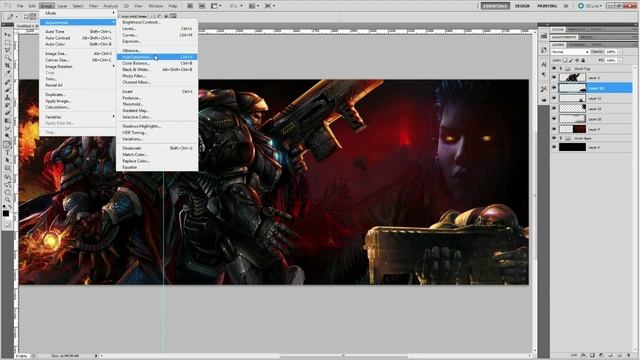The width and height of the screenshot is (640, 360).
Task: Click the lock transparent pixels icon
Action: [x=565, y=60]
